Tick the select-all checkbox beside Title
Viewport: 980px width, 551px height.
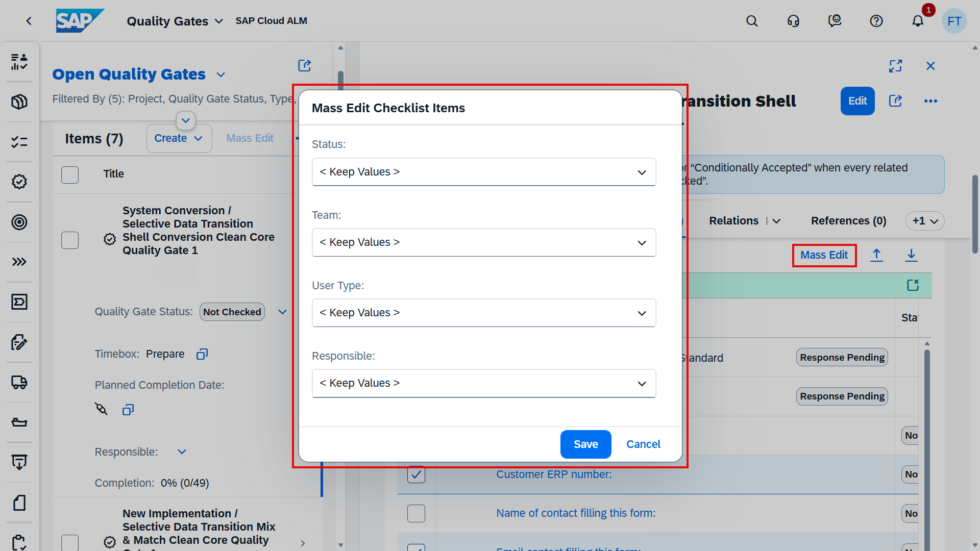(x=70, y=174)
